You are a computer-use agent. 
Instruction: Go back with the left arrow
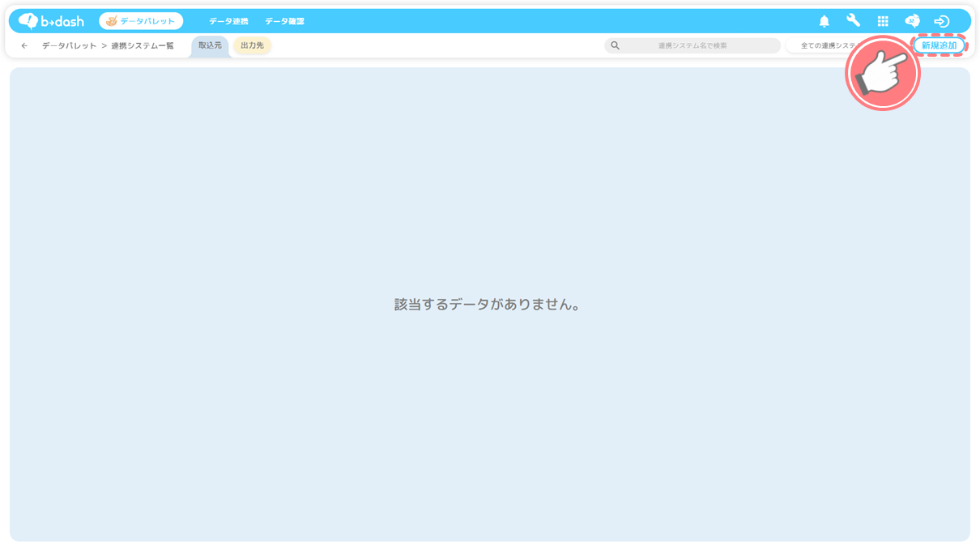coord(24,46)
